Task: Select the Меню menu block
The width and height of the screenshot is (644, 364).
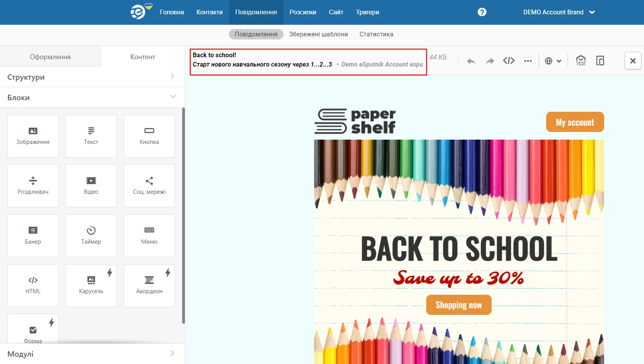Action: click(149, 236)
